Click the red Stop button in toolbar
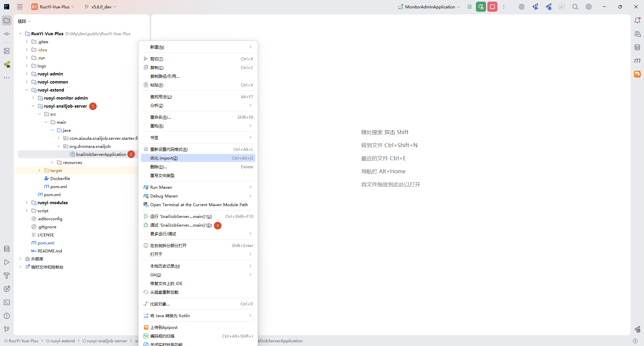 pyautogui.click(x=492, y=7)
